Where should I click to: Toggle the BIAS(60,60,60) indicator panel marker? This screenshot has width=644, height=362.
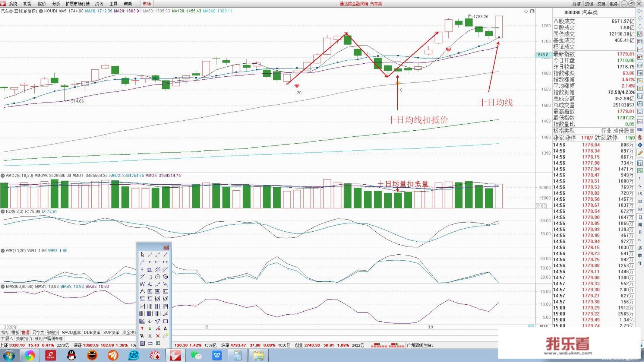pyautogui.click(x=3, y=287)
